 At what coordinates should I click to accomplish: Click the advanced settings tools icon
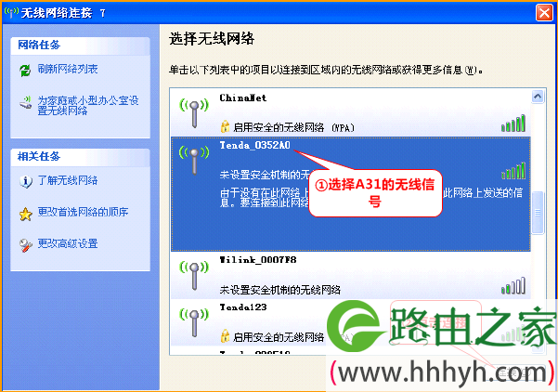26,245
